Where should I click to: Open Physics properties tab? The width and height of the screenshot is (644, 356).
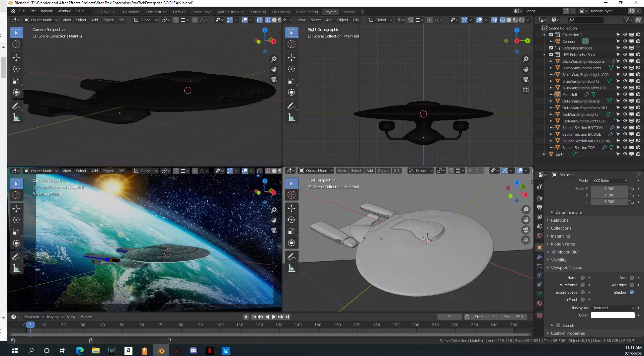539,275
